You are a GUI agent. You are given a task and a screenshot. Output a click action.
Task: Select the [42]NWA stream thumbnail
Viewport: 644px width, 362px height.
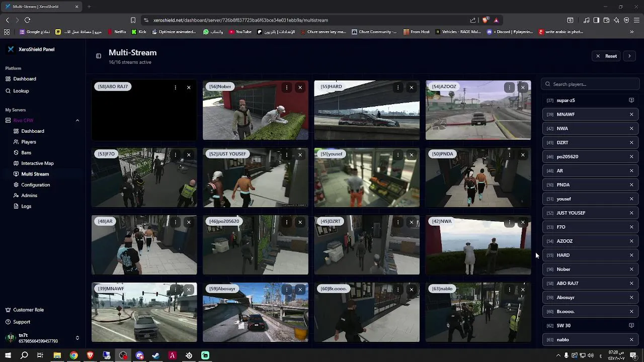click(478, 245)
